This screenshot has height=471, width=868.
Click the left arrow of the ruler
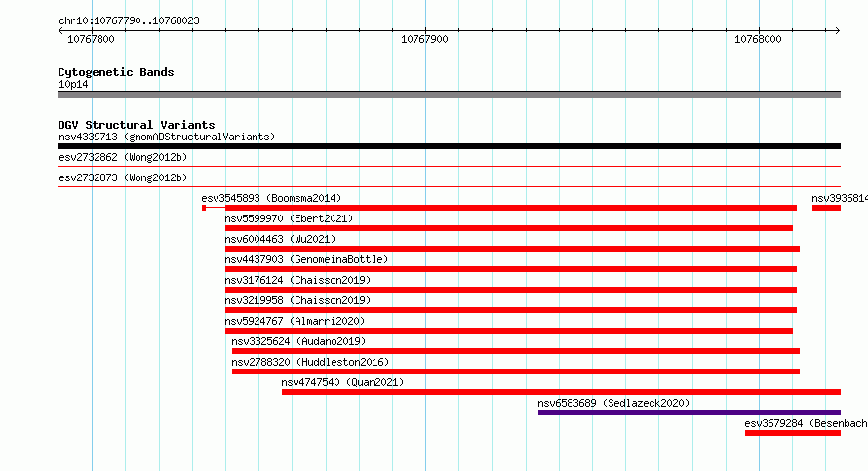[x=60, y=30]
